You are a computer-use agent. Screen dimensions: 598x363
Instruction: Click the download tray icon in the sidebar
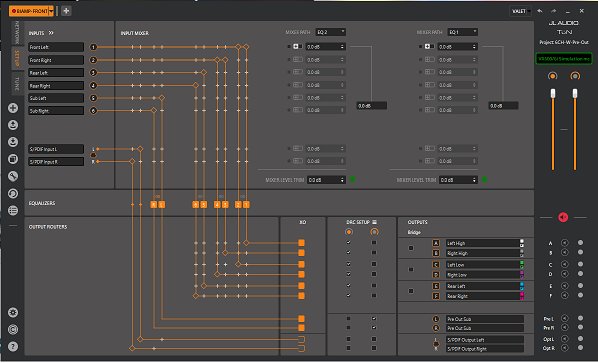(x=13, y=142)
